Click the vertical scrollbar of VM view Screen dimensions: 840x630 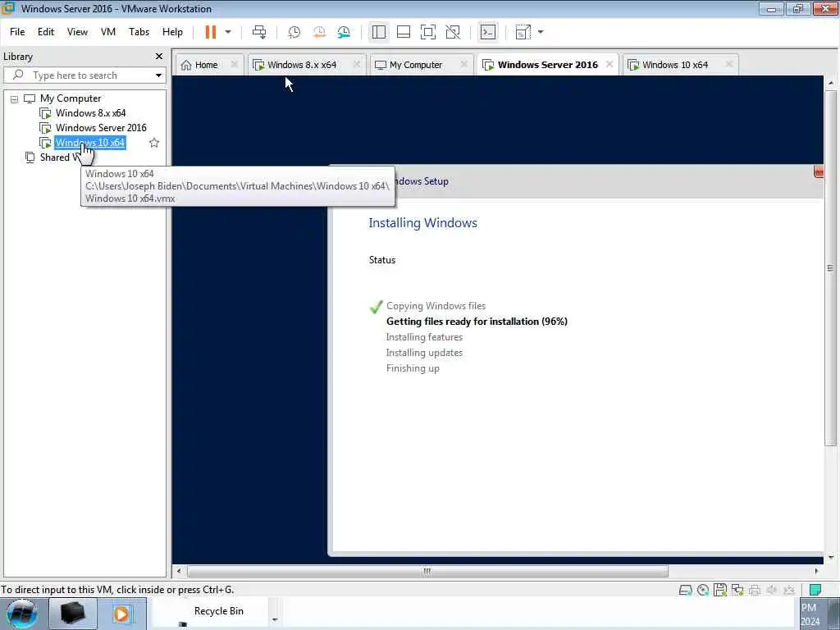(831, 268)
